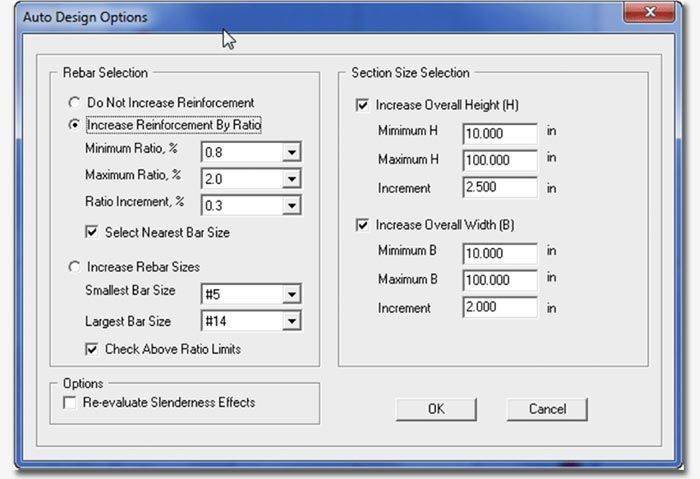Enable Re-evaluate Slenderness Effects
The height and width of the screenshot is (479, 700).
tap(70, 403)
